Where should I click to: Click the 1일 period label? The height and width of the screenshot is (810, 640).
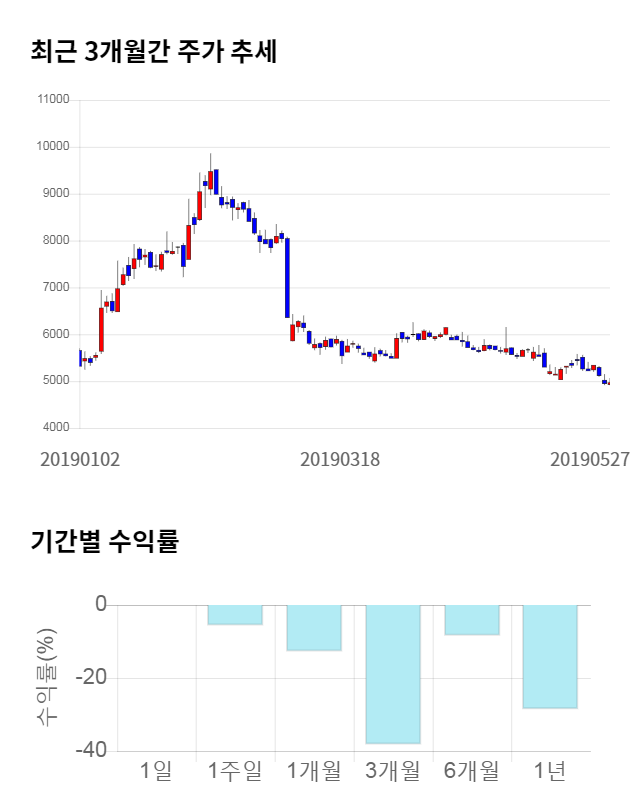(x=156, y=770)
